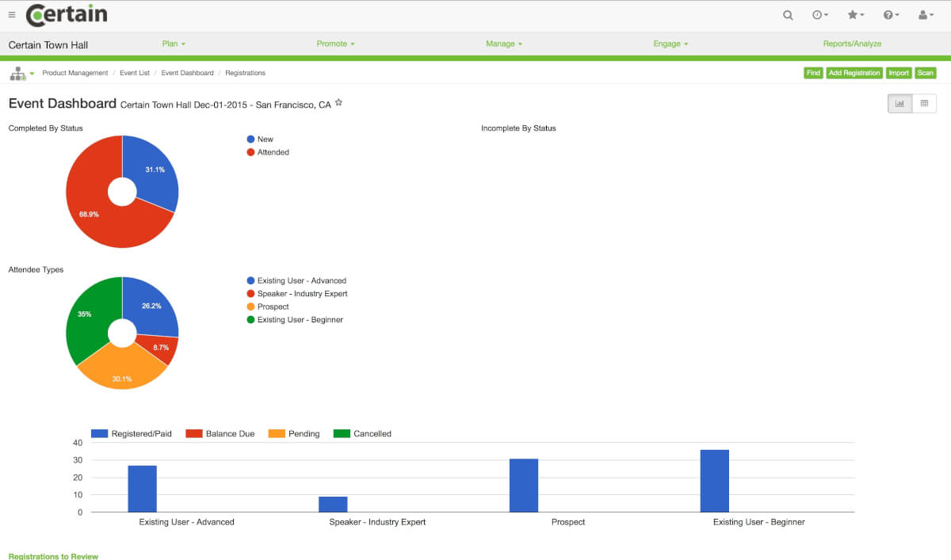Open the recent history clock dropdown
951x560 pixels.
click(820, 15)
